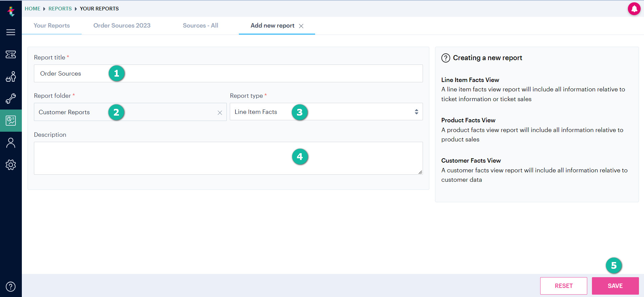Switch to the Sources - All tab

coord(201,26)
